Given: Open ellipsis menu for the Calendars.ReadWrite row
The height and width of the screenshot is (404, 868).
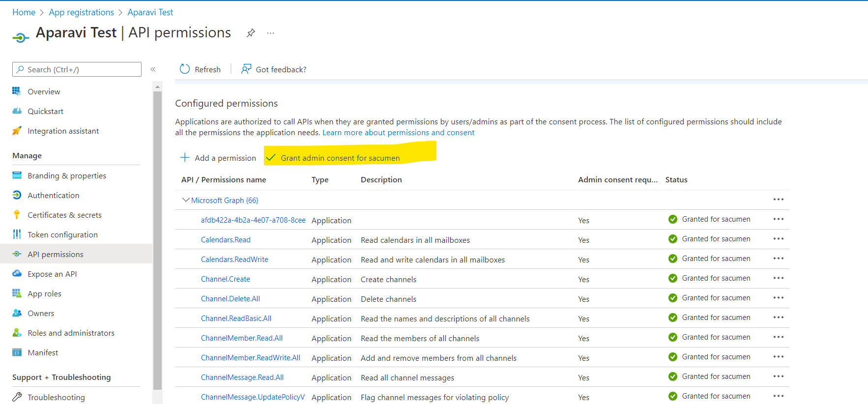Looking at the screenshot, I should [778, 258].
